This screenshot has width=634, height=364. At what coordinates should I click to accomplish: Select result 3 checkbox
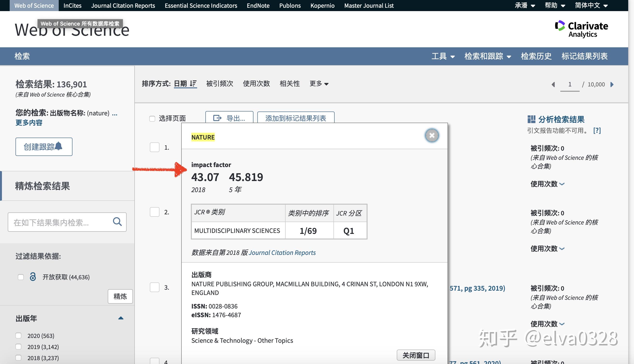pyautogui.click(x=155, y=287)
